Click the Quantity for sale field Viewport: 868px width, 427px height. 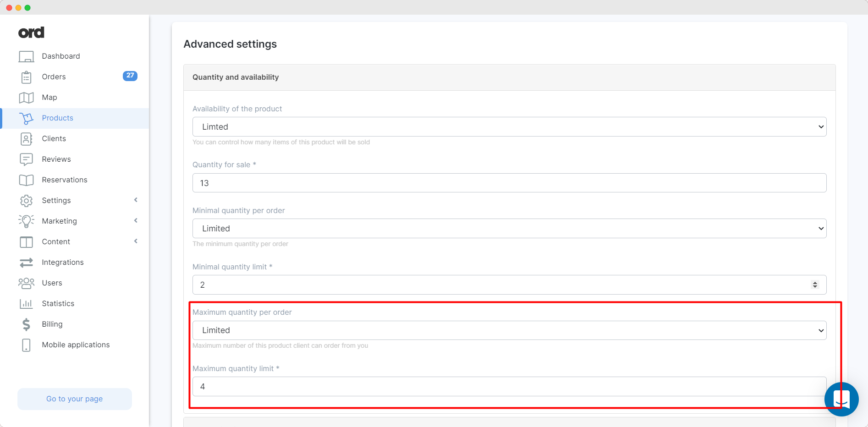click(x=509, y=183)
